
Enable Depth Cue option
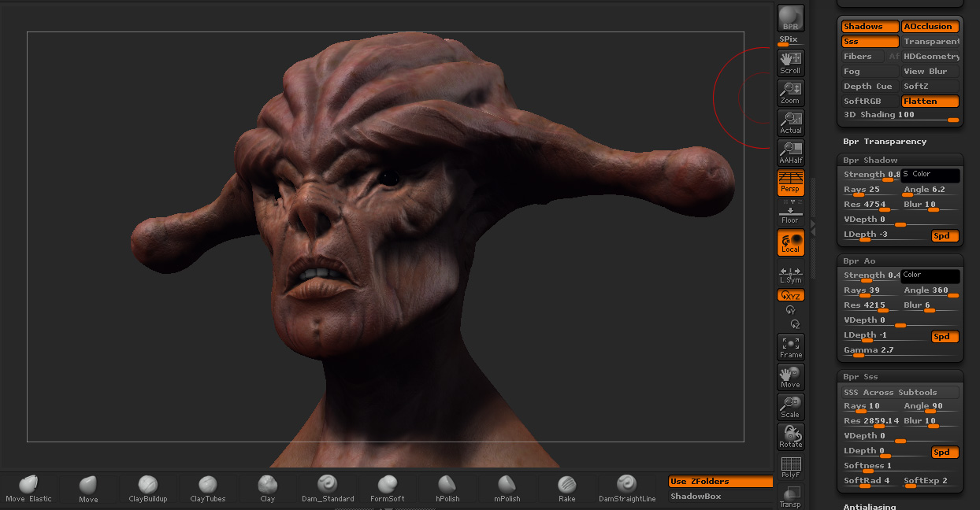point(870,87)
